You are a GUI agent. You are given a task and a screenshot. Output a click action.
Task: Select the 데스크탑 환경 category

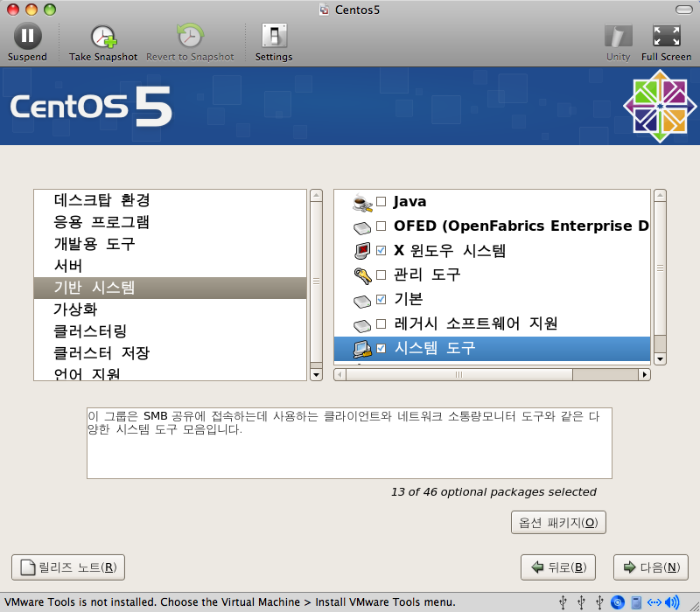point(170,200)
